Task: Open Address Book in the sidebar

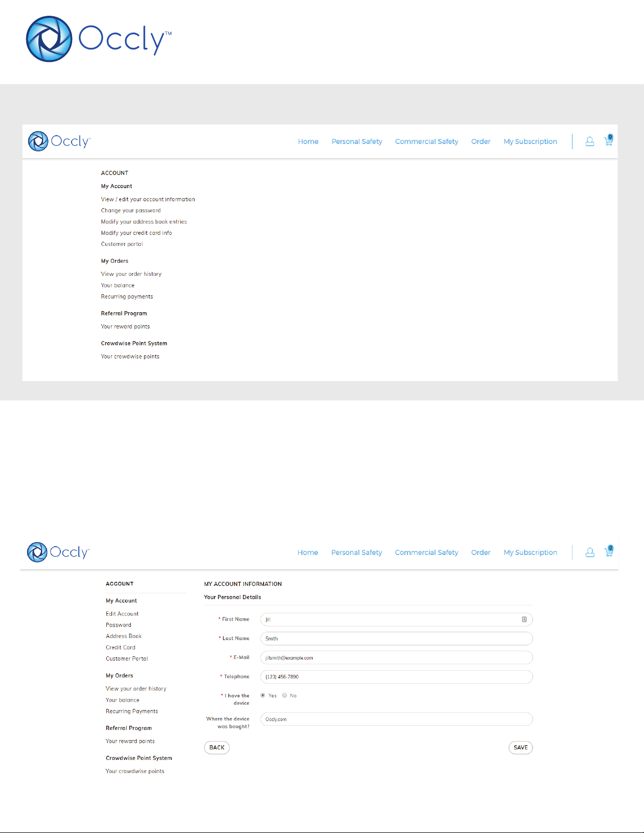Action: pyautogui.click(x=124, y=636)
